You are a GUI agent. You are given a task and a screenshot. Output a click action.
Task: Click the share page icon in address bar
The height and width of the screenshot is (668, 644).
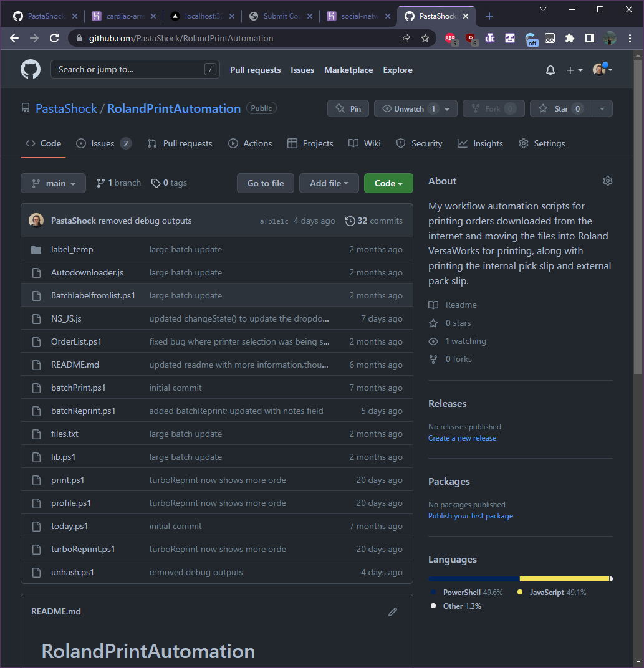click(405, 38)
